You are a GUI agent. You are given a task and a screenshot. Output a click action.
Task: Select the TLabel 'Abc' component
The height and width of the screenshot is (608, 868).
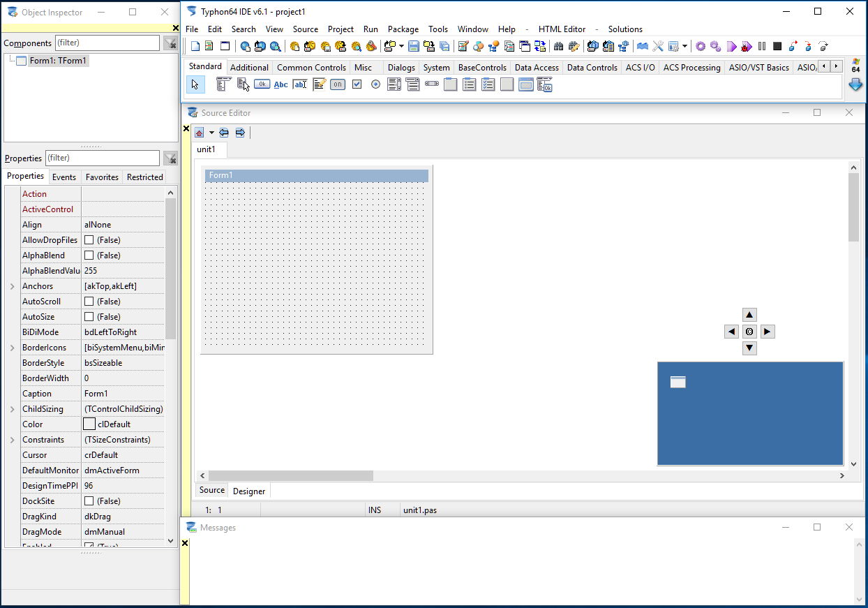280,84
